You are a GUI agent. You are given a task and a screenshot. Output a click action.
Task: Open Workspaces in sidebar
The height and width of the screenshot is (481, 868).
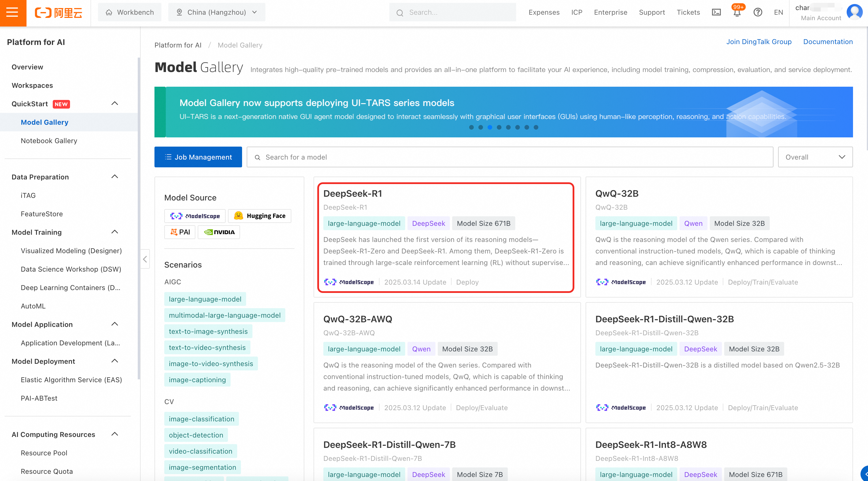(32, 86)
